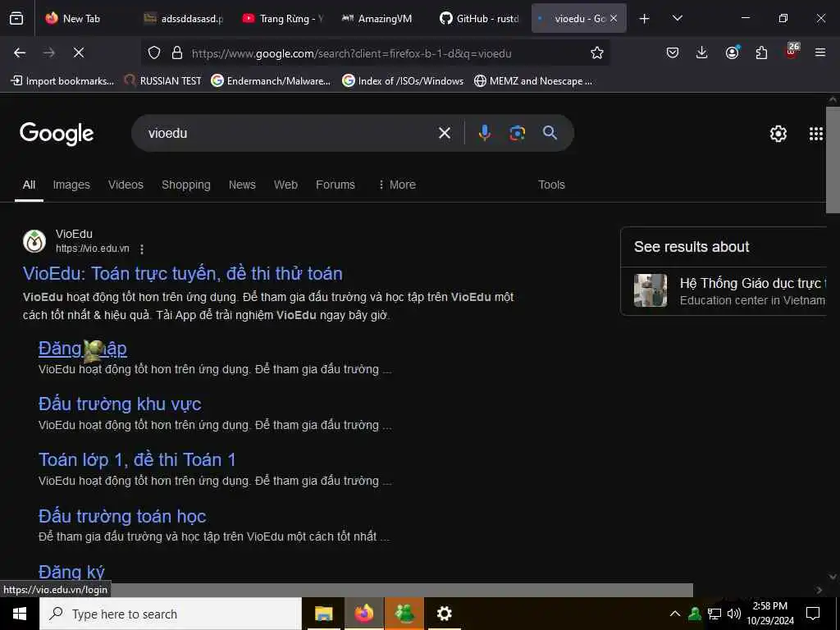Open Google Lens image search
Image resolution: width=840 pixels, height=630 pixels.
[x=517, y=133]
